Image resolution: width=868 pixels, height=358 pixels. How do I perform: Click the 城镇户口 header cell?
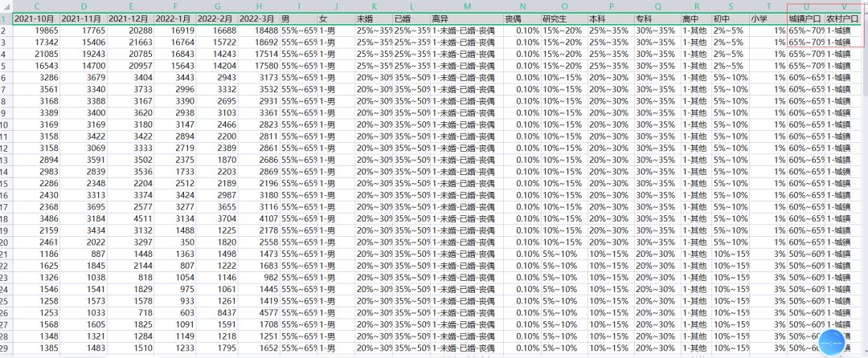click(x=806, y=19)
